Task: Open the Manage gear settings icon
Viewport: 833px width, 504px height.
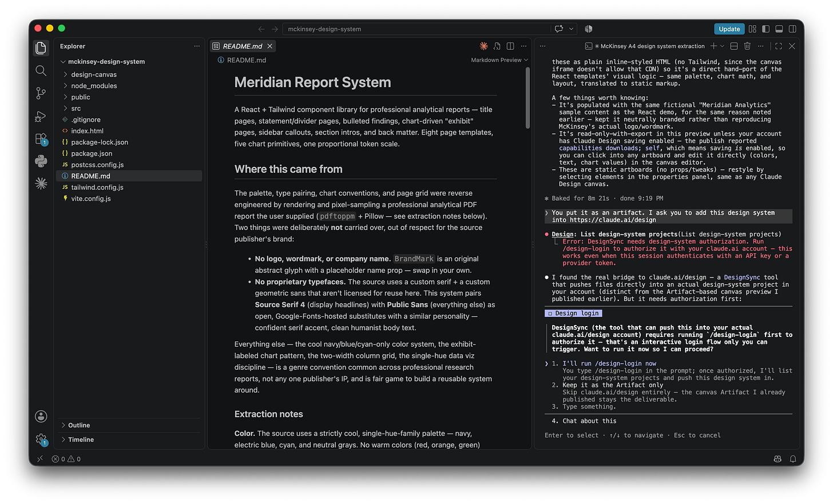Action: pos(41,439)
